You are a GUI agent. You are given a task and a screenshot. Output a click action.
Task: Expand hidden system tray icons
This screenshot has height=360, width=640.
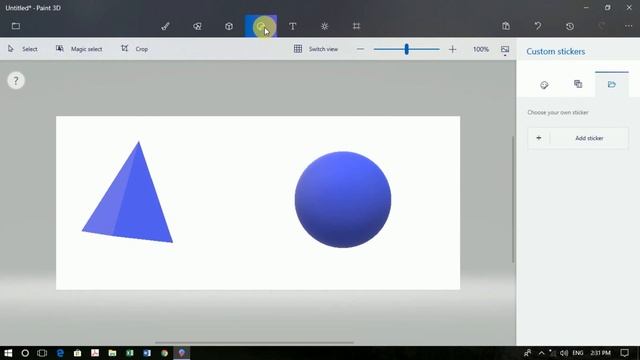542,353
